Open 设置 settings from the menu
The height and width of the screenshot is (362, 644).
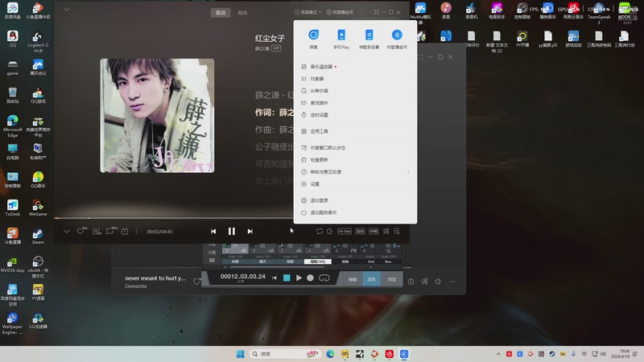(355, 184)
